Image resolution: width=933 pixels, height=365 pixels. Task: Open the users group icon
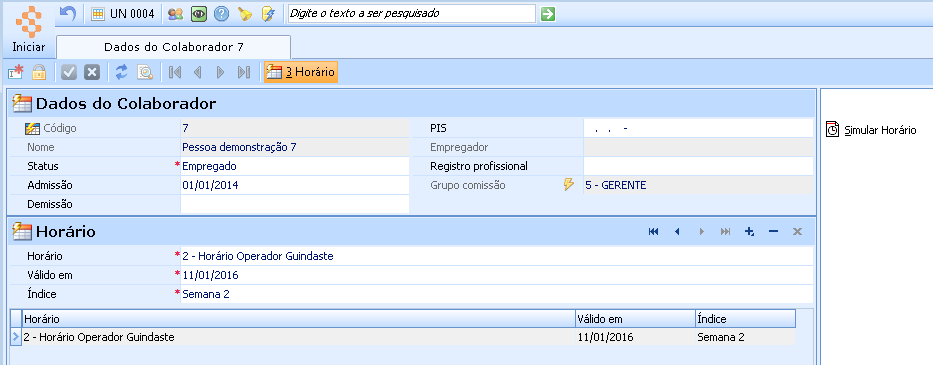(x=175, y=14)
